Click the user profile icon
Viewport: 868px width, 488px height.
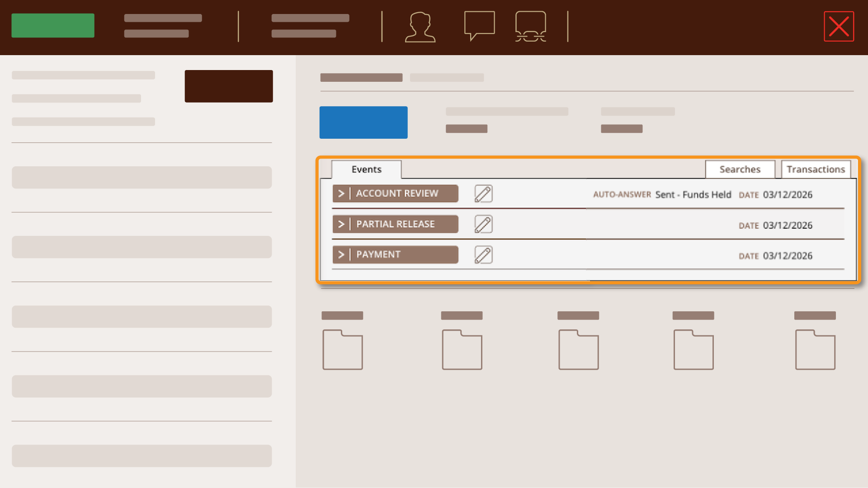[420, 27]
